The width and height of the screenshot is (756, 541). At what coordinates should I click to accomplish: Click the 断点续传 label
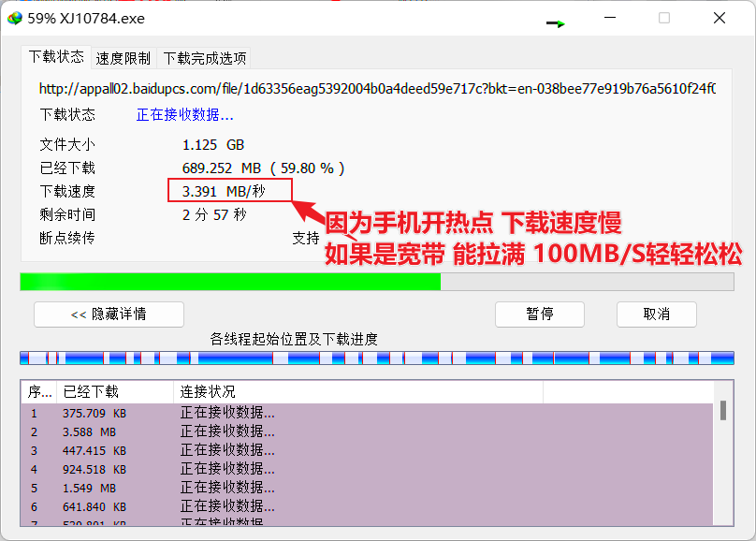[67, 238]
